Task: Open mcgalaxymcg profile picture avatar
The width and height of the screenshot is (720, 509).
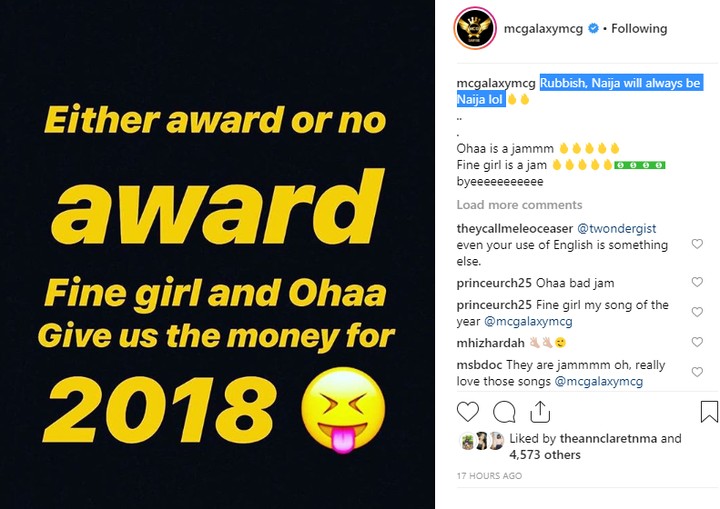Action: (x=475, y=28)
